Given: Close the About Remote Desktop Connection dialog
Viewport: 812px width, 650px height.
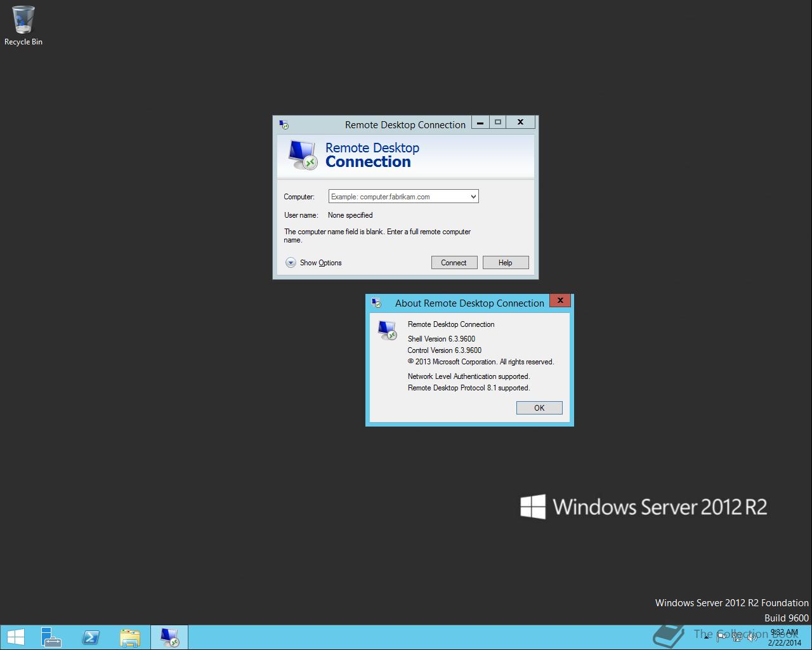Looking at the screenshot, I should click(560, 300).
